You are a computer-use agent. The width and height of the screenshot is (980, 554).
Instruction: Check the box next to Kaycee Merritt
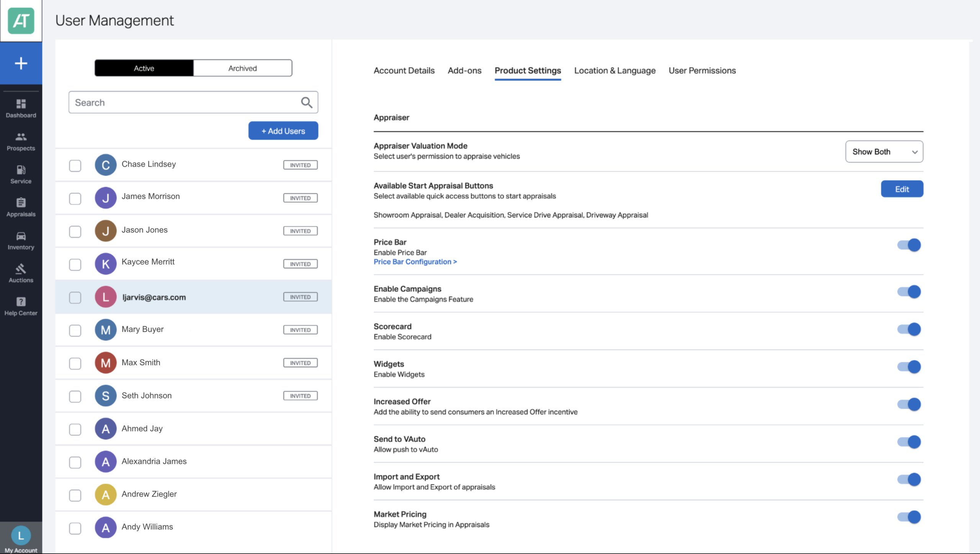(75, 265)
